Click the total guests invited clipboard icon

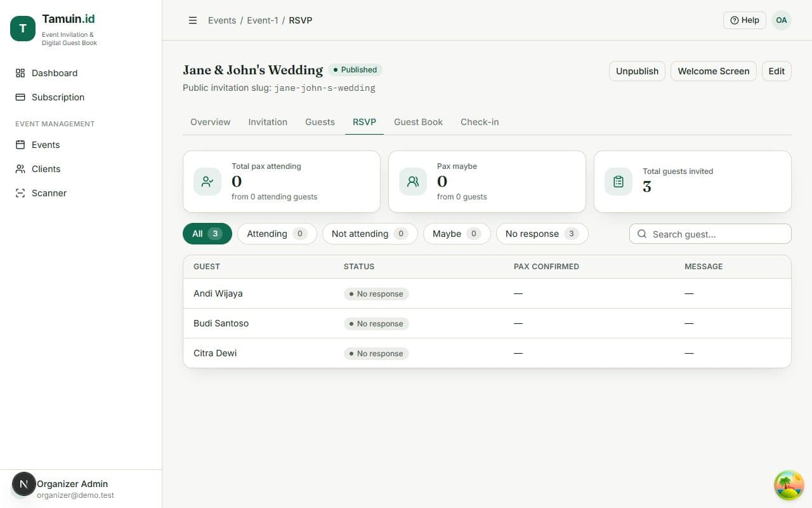click(x=619, y=182)
